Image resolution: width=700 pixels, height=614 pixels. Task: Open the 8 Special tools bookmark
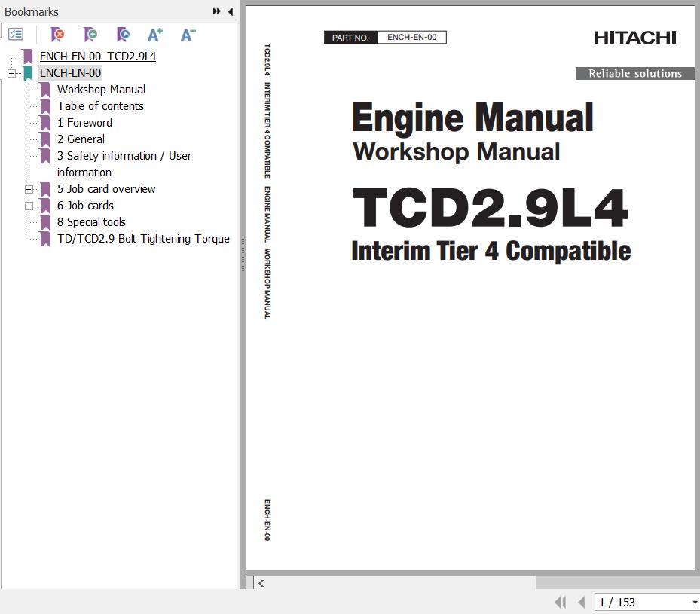pyautogui.click(x=91, y=222)
